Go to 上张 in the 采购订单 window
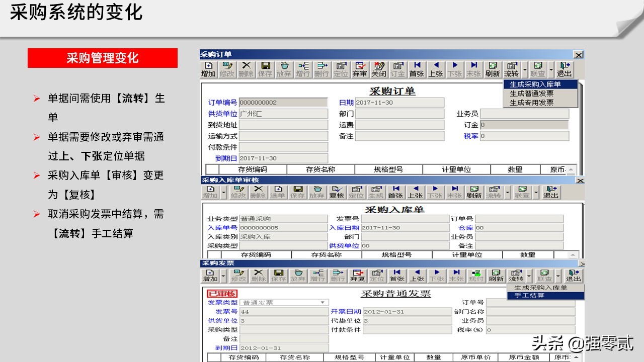This screenshot has width=644, height=362. tap(436, 69)
